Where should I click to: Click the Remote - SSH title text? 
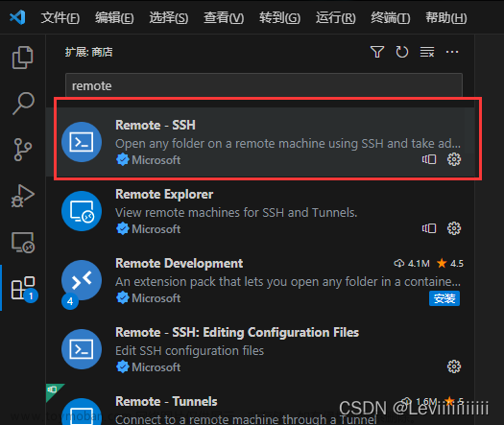point(156,125)
